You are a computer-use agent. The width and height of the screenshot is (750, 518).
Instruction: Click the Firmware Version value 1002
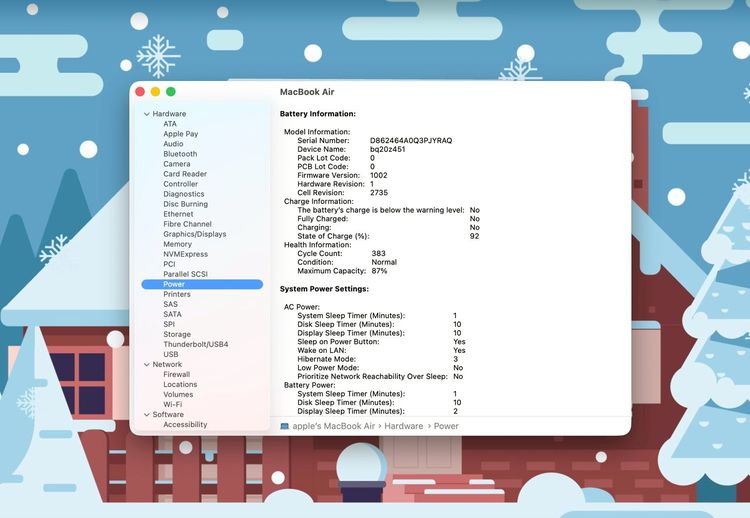tap(379, 176)
